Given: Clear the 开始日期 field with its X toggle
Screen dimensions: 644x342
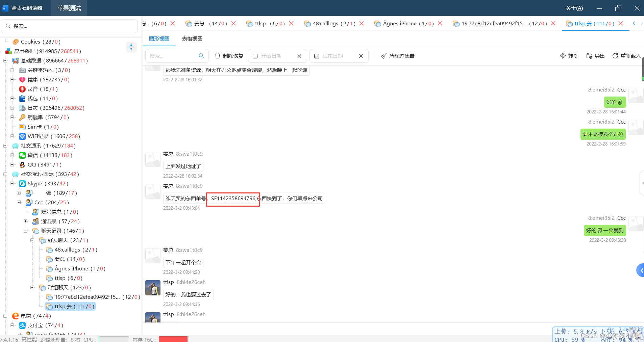Looking at the screenshot, I should (299, 56).
